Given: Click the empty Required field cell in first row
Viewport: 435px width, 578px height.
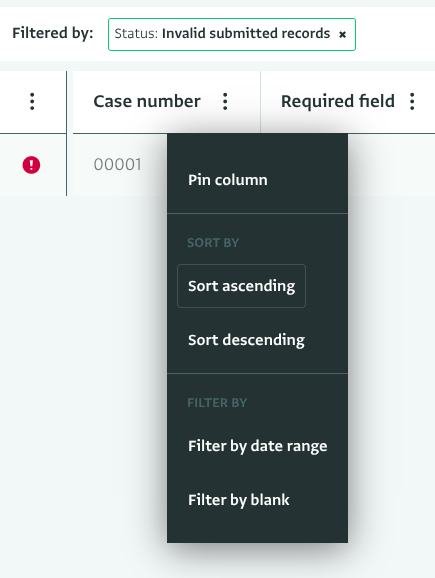Looking at the screenshot, I should 391,165.
